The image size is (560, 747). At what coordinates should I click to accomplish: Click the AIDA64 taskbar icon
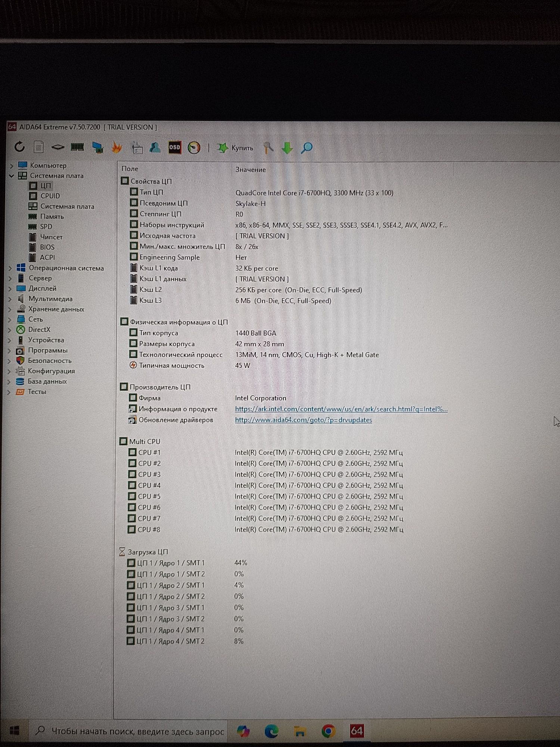[357, 731]
